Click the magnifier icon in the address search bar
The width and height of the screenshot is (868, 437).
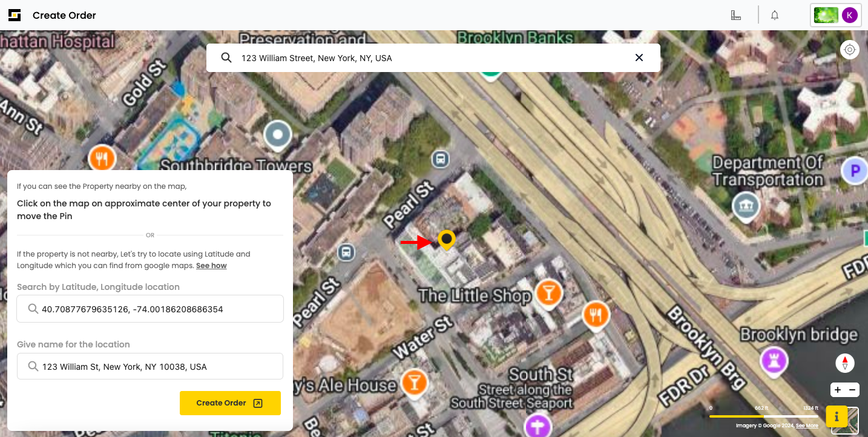point(226,57)
